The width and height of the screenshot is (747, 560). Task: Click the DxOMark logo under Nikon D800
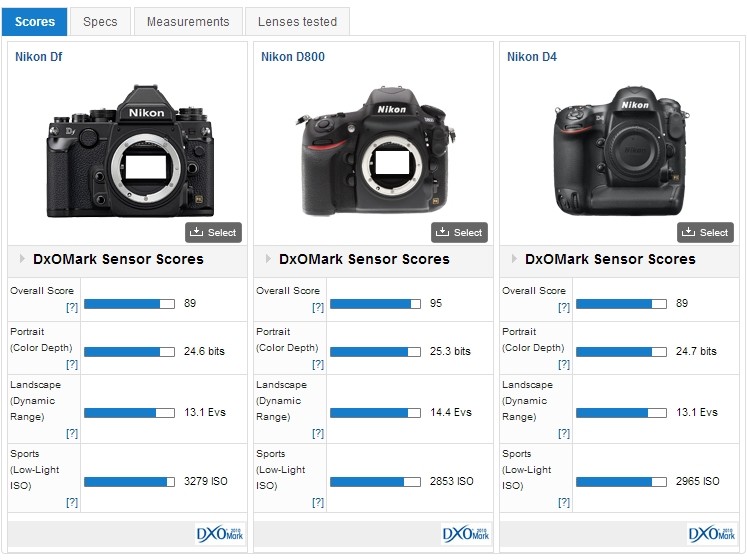click(463, 533)
